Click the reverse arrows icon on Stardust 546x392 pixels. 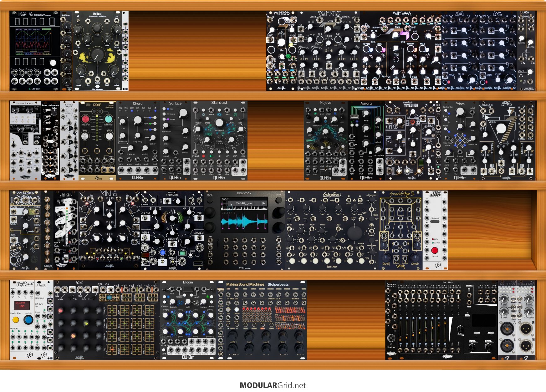pos(227,156)
